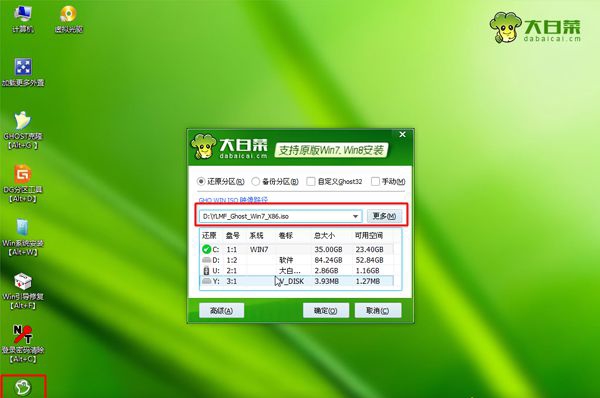Select the 2.86GB total size cell

coord(326,271)
